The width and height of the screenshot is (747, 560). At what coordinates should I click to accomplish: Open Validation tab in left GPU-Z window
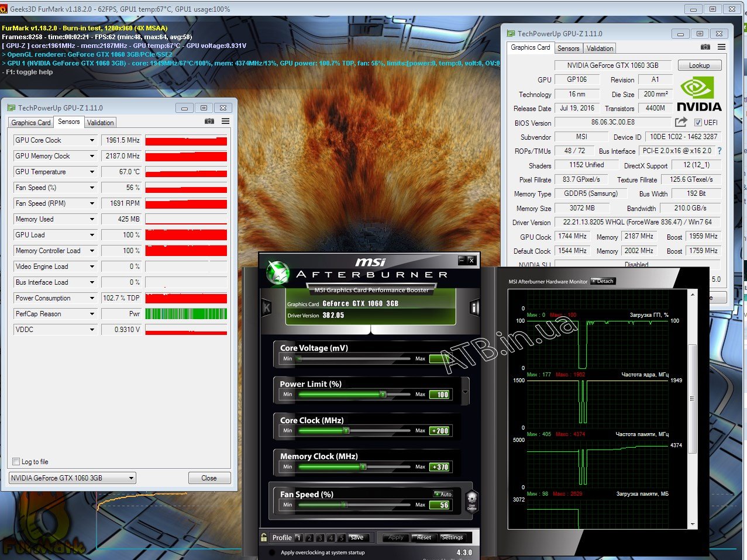(x=101, y=122)
